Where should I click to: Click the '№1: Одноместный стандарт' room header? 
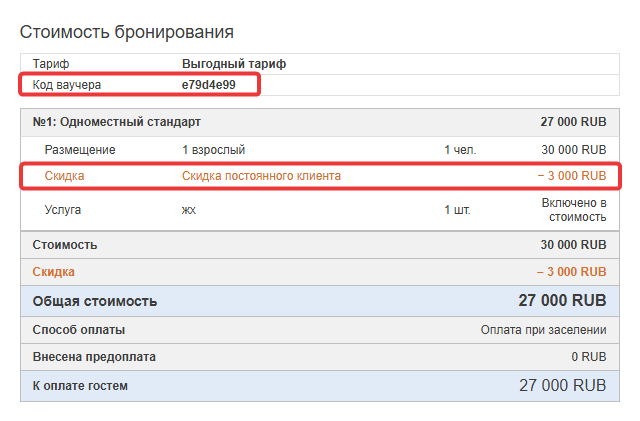(117, 122)
